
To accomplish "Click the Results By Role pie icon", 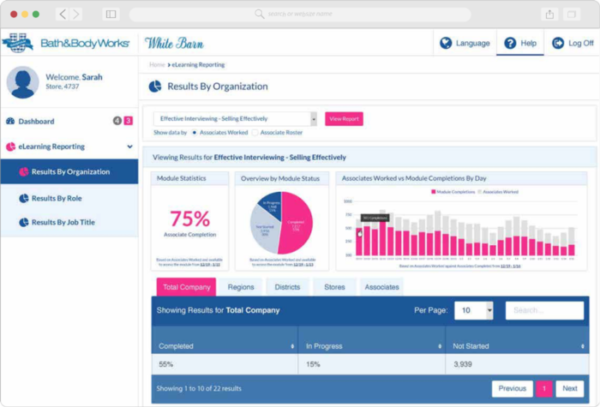I will coord(24,198).
